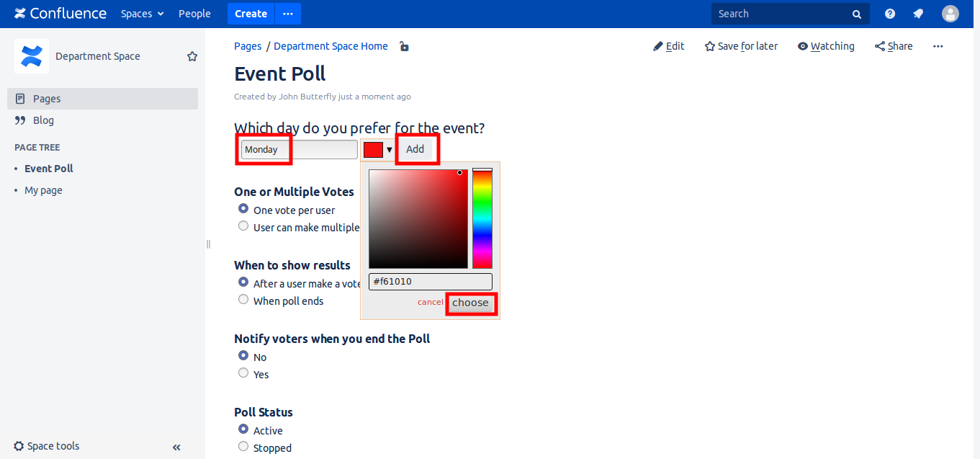Star the Department Space as favorite
This screenshot has width=980, height=459.
click(192, 56)
